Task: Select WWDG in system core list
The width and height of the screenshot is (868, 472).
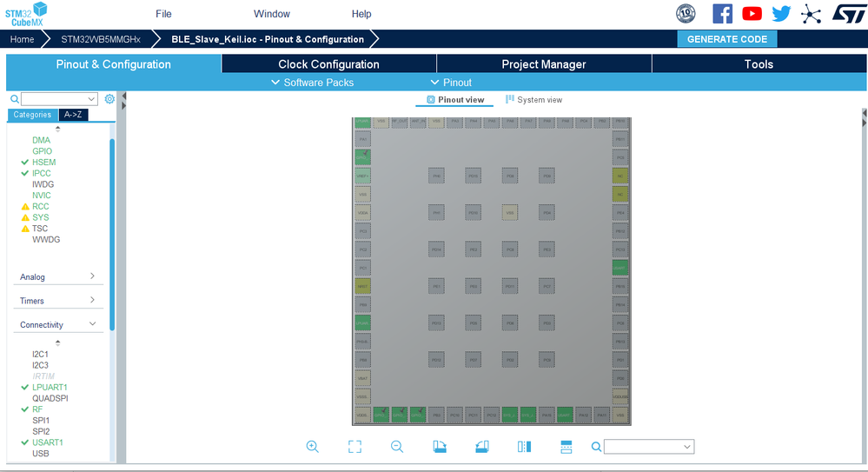Action: tap(46, 240)
